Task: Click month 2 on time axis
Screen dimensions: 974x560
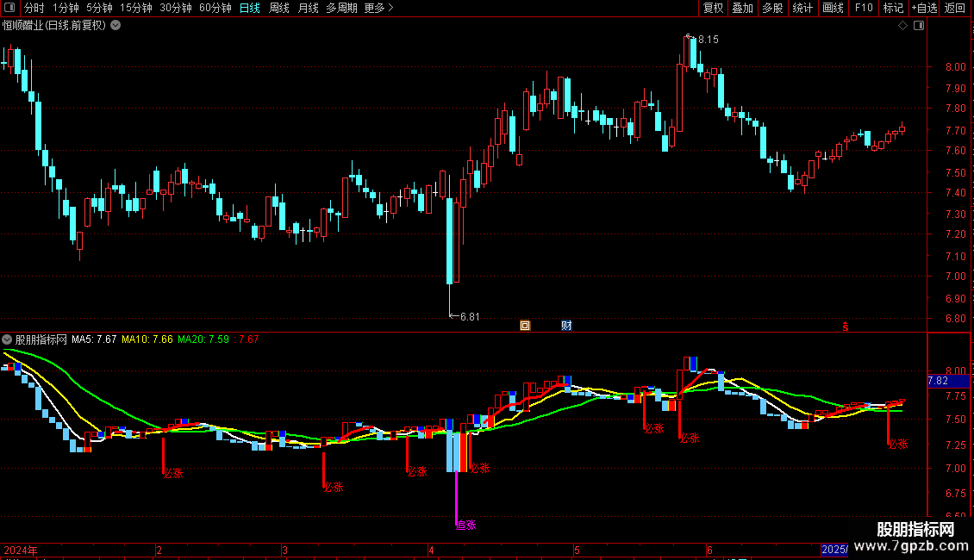Action: (x=159, y=551)
